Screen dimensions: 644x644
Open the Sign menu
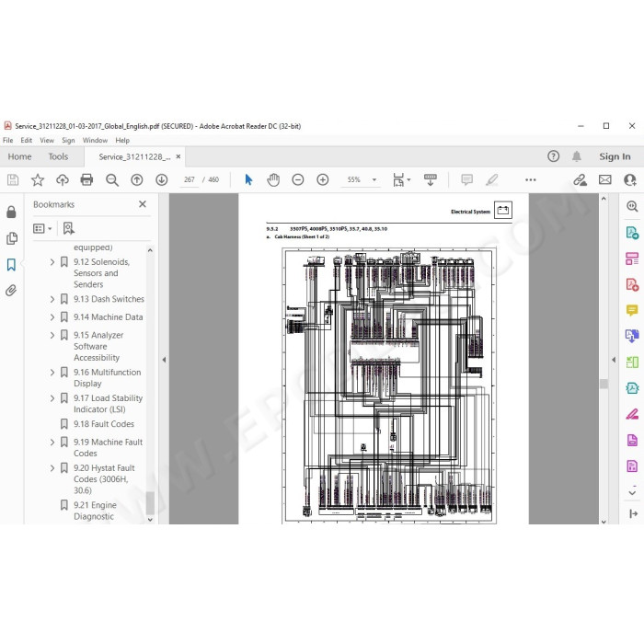(68, 140)
